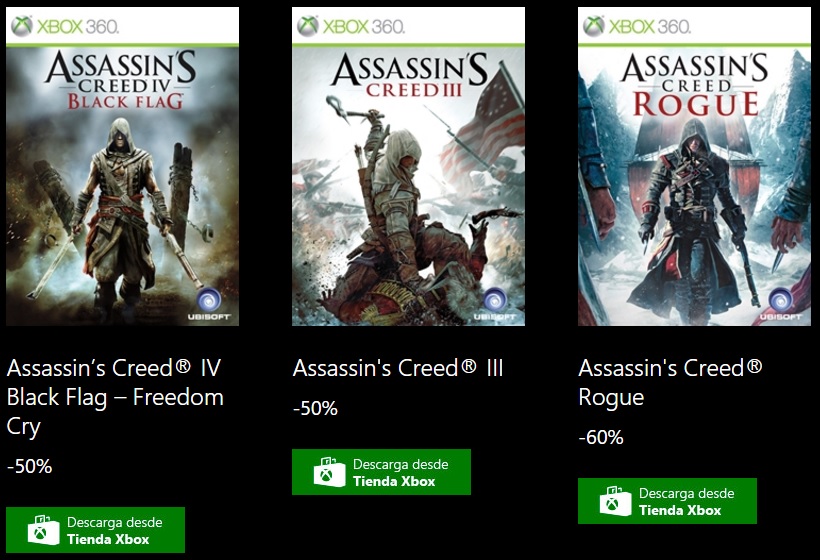
Task: Open the Assassin's Creed® Rogue title link
Action: point(670,382)
